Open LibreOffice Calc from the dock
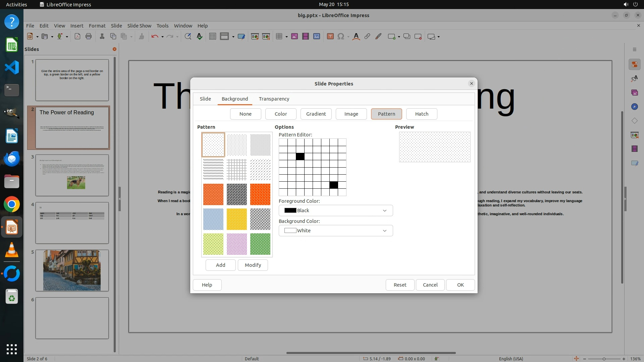This screenshot has width=644, height=362. tap(12, 45)
